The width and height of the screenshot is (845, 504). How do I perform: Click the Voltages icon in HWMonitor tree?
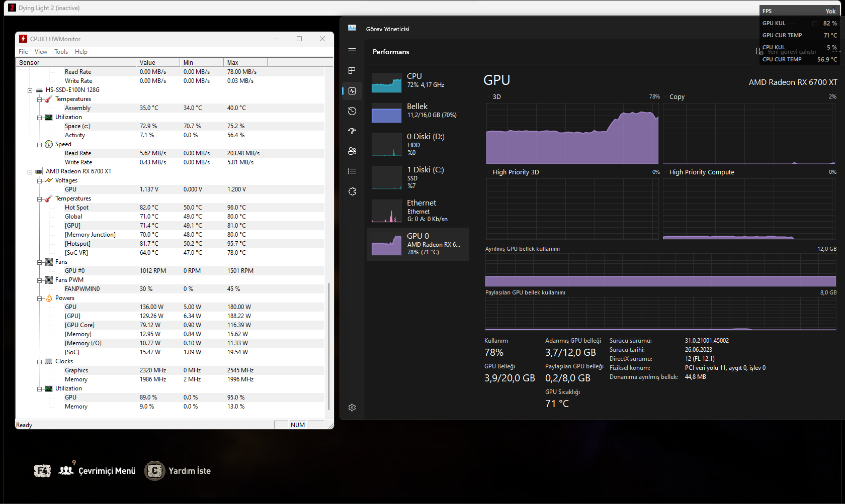(x=49, y=180)
